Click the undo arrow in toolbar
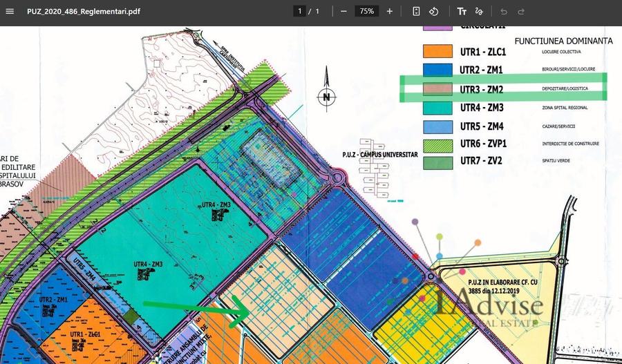The width and height of the screenshot is (622, 364). [x=504, y=12]
